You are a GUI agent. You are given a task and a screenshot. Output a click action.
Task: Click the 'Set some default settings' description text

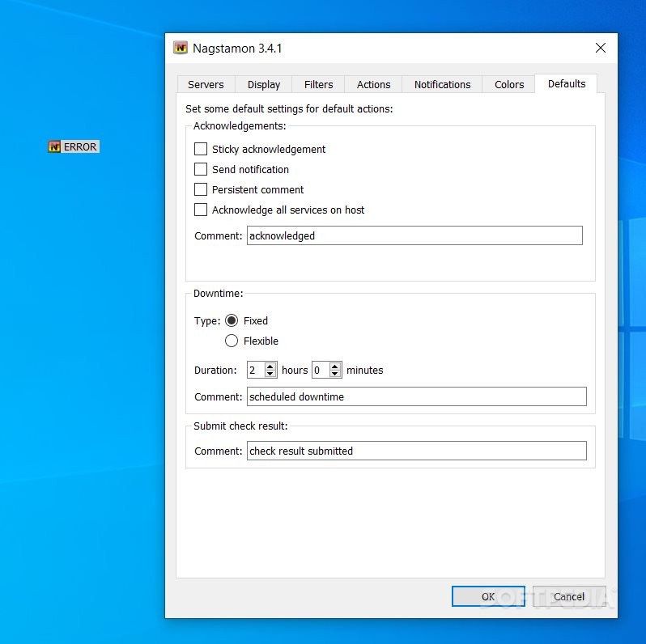click(x=289, y=108)
